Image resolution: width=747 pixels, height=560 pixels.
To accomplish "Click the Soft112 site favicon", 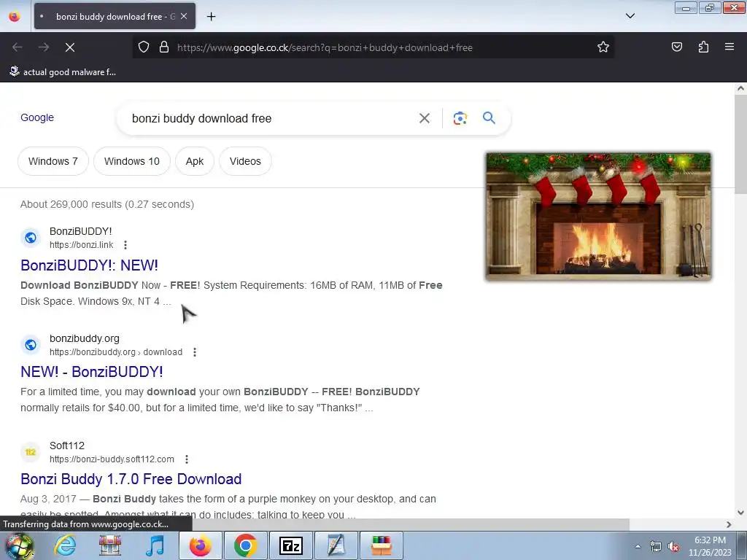I will [31, 452].
